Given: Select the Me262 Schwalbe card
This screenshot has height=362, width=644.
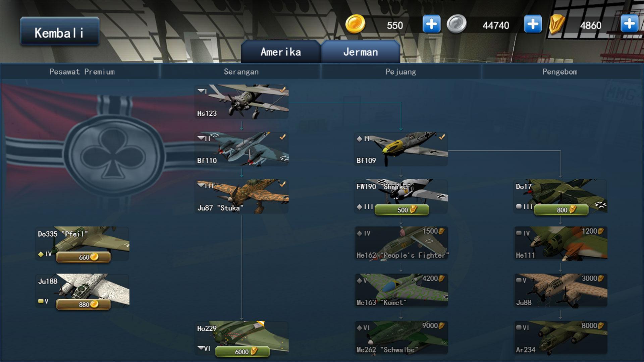Looking at the screenshot, I should 401,338.
